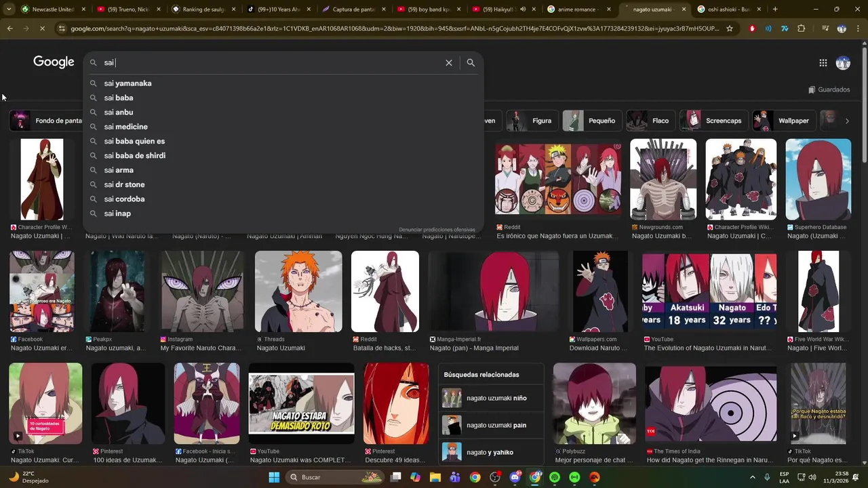Select the suggestion 'sai inap'
The image size is (868, 488).
(x=283, y=213)
